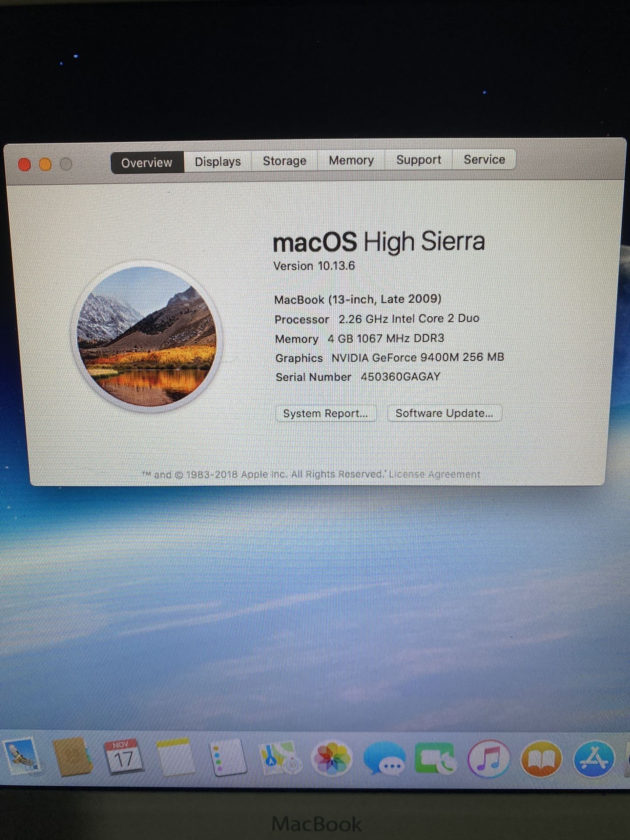The image size is (630, 840).
Task: Minimize the About This Mac window
Action: click(45, 164)
